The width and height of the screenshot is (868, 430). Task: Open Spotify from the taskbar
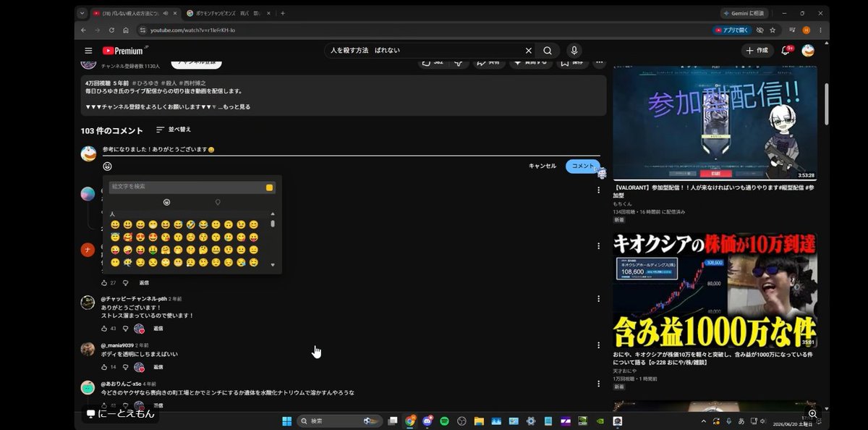click(x=444, y=421)
